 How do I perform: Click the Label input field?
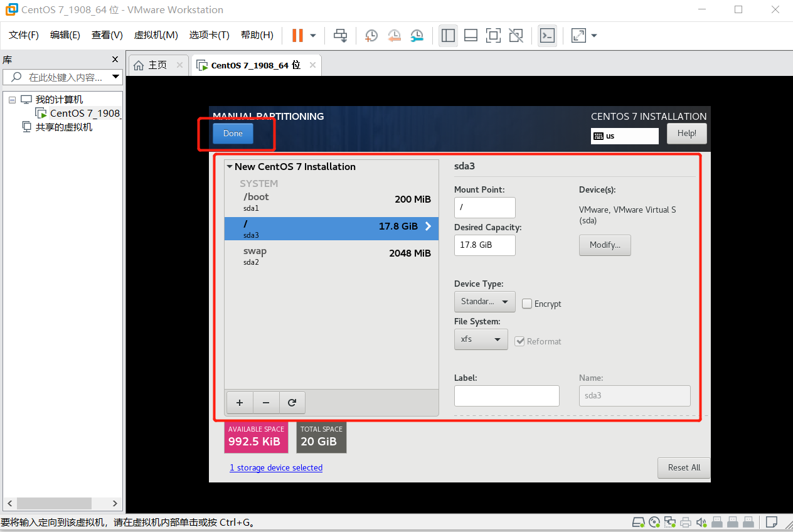coord(507,396)
